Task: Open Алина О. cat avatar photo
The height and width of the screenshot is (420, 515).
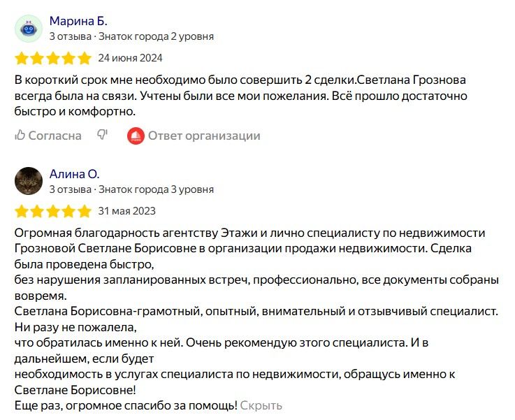Action: 29,181
